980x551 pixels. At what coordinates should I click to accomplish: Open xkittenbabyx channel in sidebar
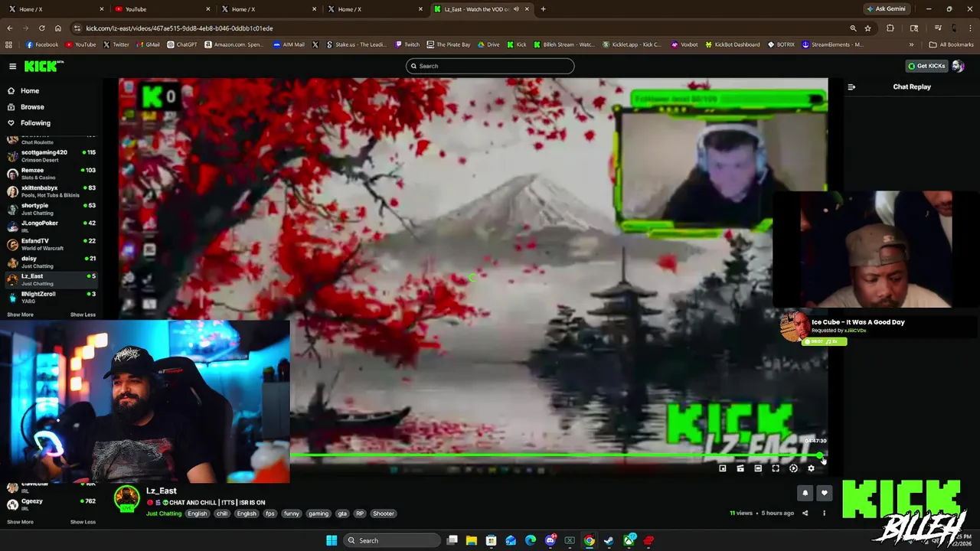pos(52,191)
